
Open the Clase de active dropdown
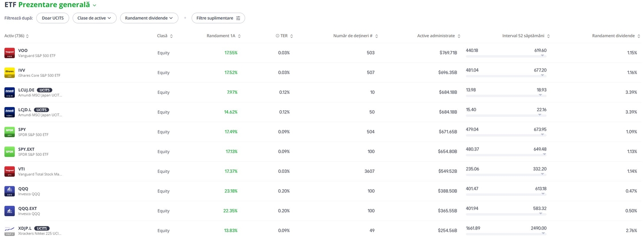tap(94, 18)
